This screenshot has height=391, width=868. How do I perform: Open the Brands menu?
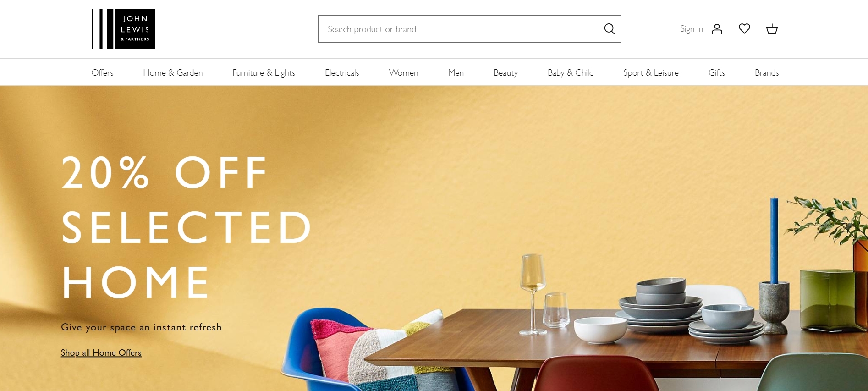[767, 72]
